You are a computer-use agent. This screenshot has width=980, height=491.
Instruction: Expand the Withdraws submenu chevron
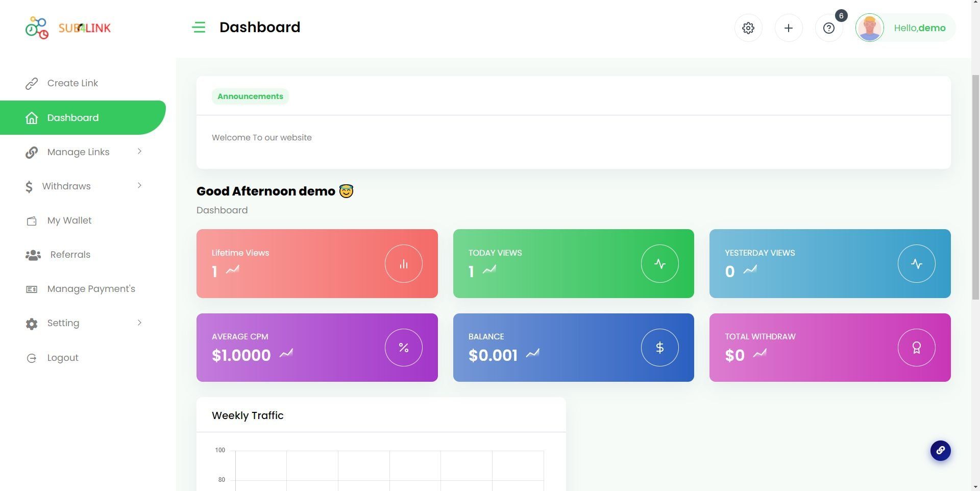point(139,186)
